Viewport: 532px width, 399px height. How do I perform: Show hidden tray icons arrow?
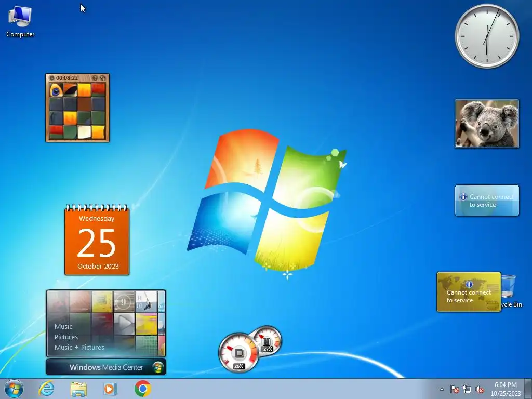pos(442,389)
